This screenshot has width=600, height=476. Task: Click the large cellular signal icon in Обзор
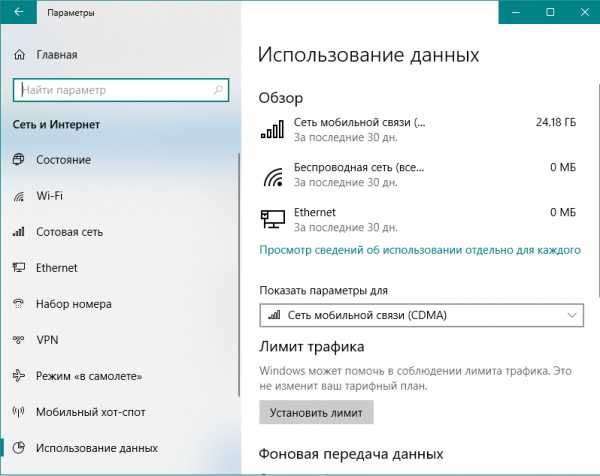272,129
